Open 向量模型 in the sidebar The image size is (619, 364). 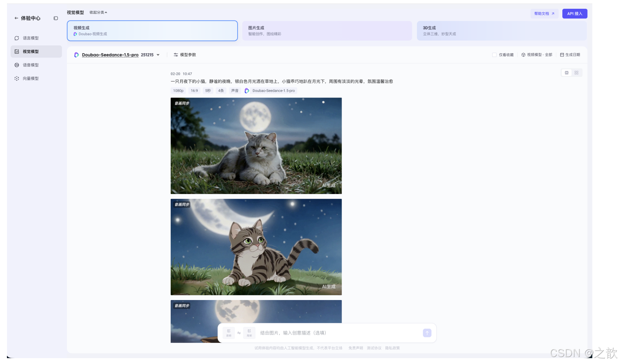pos(36,79)
